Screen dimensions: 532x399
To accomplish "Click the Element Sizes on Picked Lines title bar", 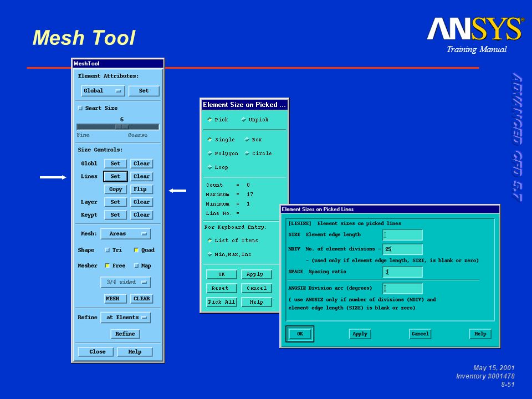I will (x=390, y=209).
